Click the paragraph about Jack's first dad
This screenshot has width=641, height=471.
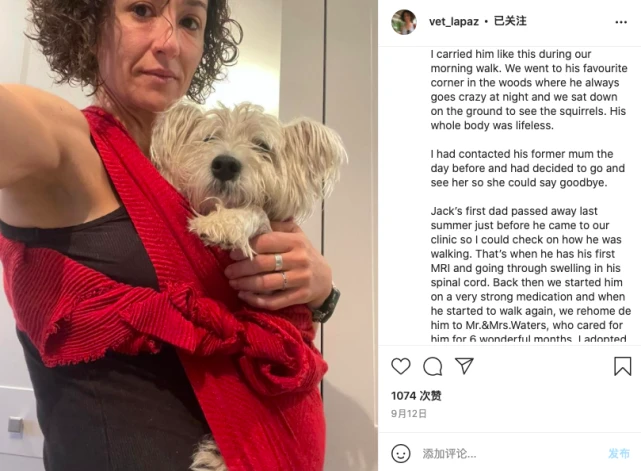(531, 275)
